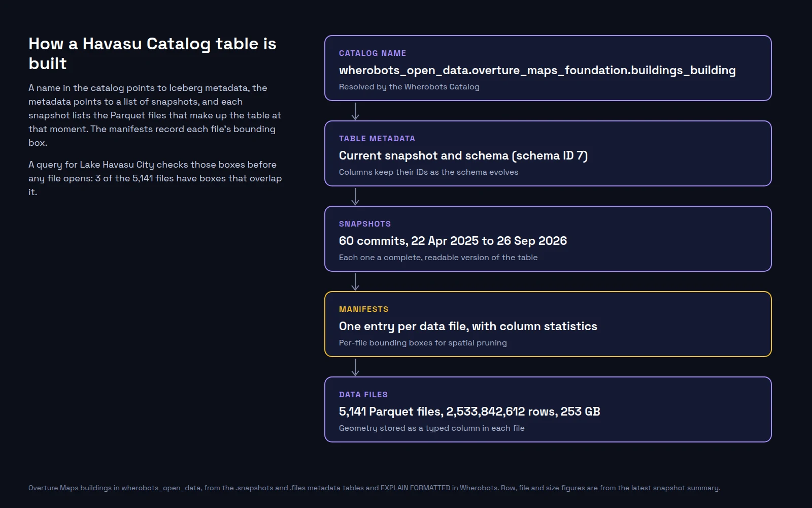The image size is (812, 508).
Task: Select the CATALOG NAME label
Action: (373, 53)
